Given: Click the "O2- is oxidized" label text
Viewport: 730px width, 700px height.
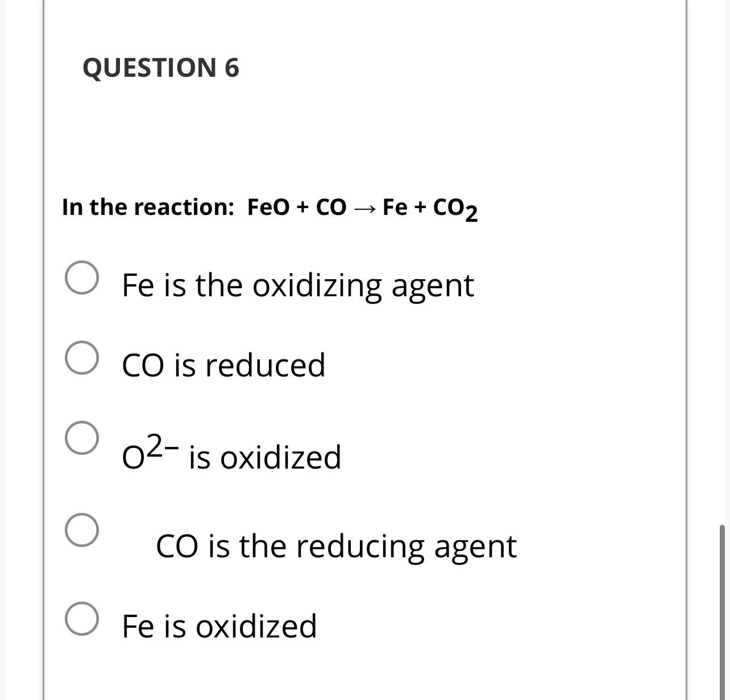Looking at the screenshot, I should click(231, 455).
